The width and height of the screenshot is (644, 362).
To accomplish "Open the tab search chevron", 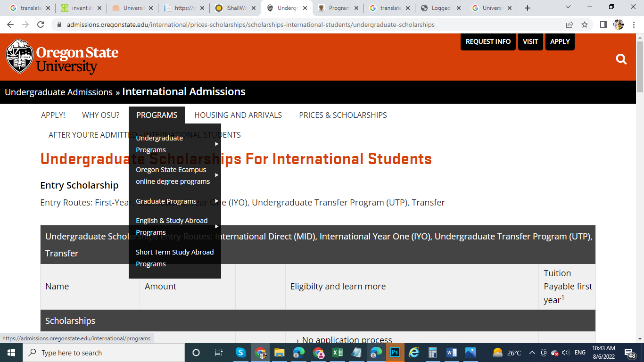I will pyautogui.click(x=568, y=7).
